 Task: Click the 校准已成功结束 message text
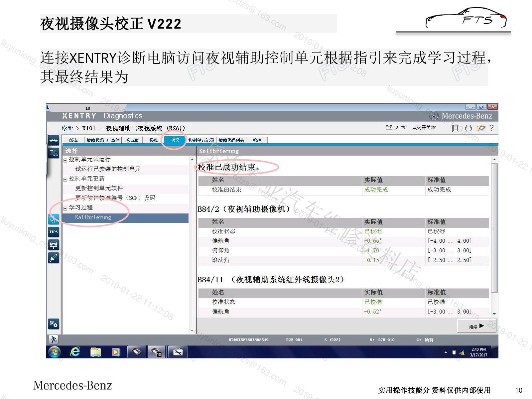pyautogui.click(x=228, y=167)
